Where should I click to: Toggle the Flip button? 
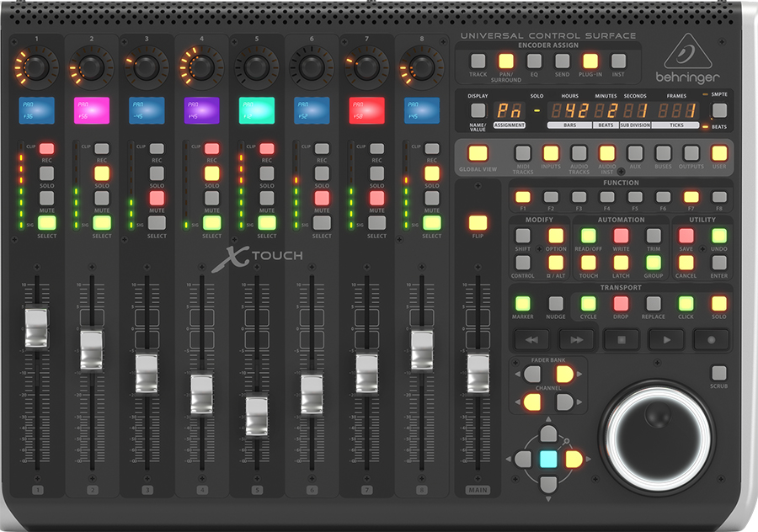[x=478, y=223]
